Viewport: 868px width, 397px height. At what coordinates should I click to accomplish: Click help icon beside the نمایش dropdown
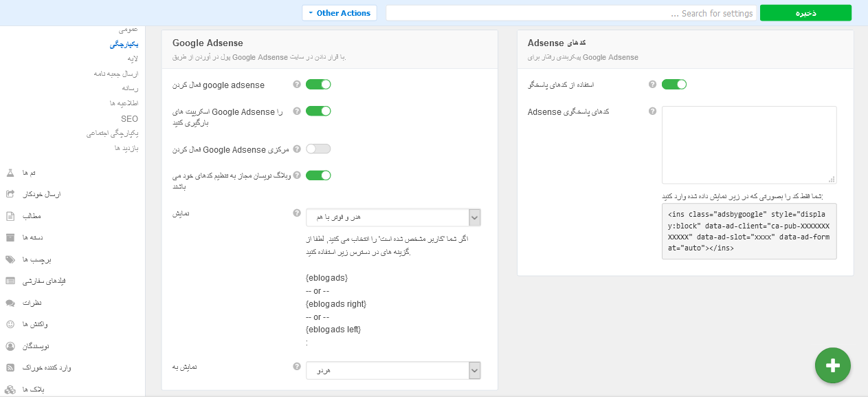point(297,213)
